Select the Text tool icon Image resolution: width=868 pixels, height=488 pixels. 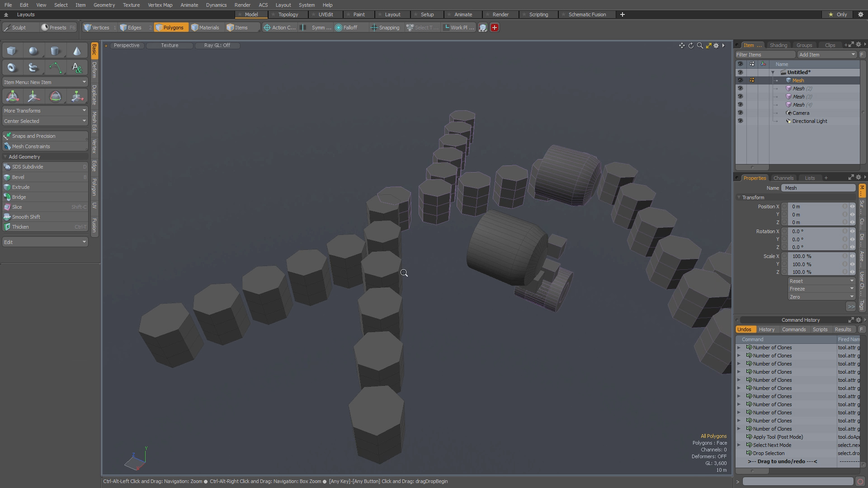click(77, 68)
